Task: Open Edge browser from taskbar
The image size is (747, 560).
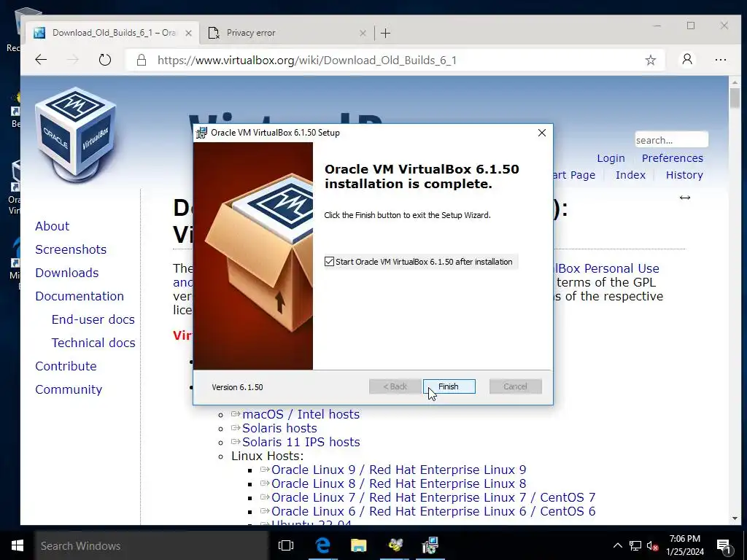Action: pyautogui.click(x=322, y=545)
